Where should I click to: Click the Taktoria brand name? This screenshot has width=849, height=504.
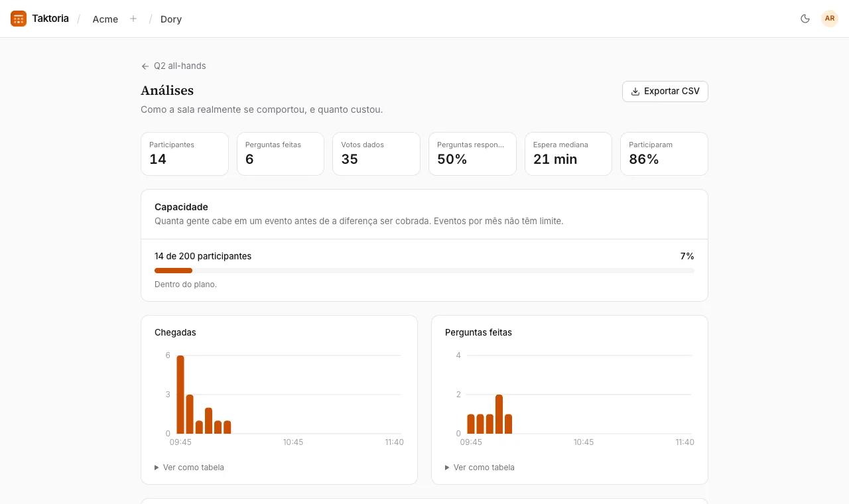[50, 19]
